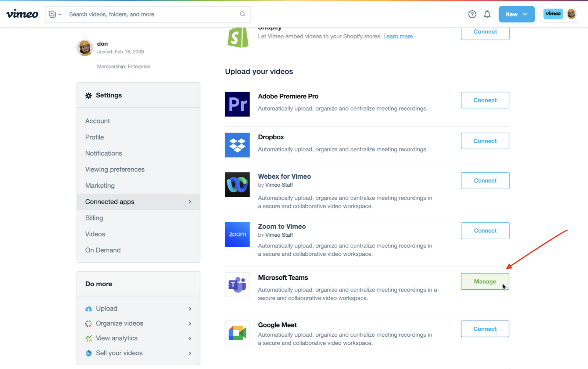
Task: Open Billing settings
Action: (94, 218)
